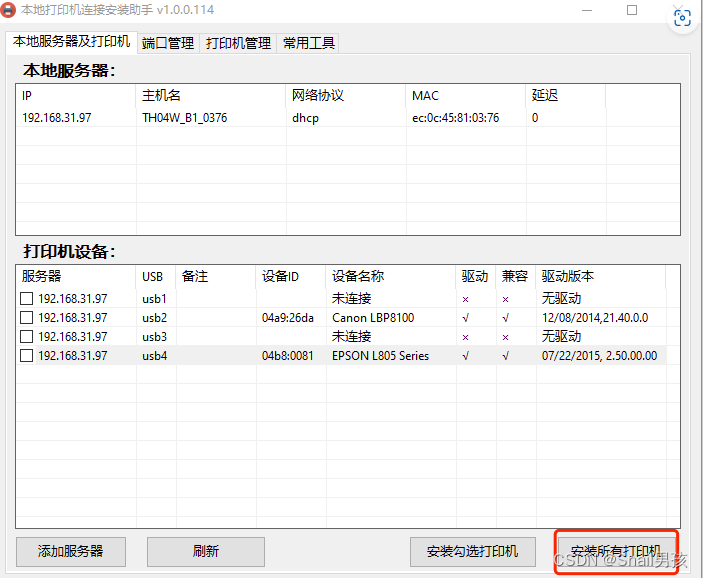Click the 设备名称 column header
The width and height of the screenshot is (703, 578).
click(x=391, y=276)
